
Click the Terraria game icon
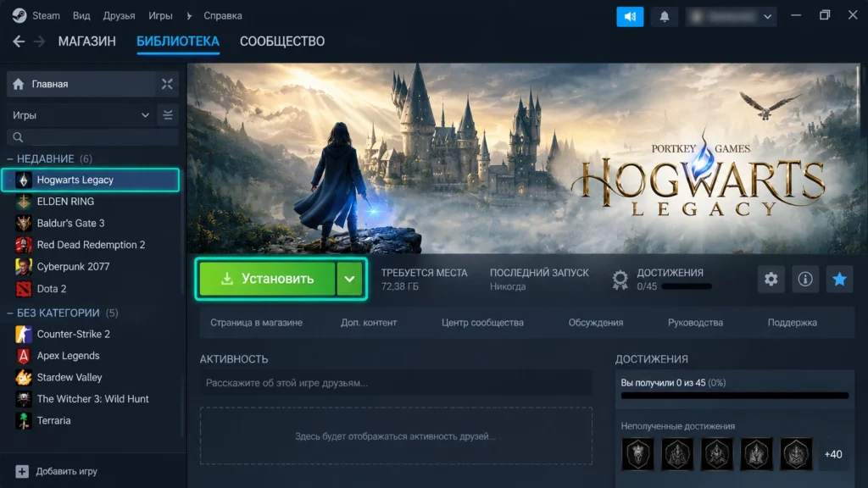pos(23,420)
